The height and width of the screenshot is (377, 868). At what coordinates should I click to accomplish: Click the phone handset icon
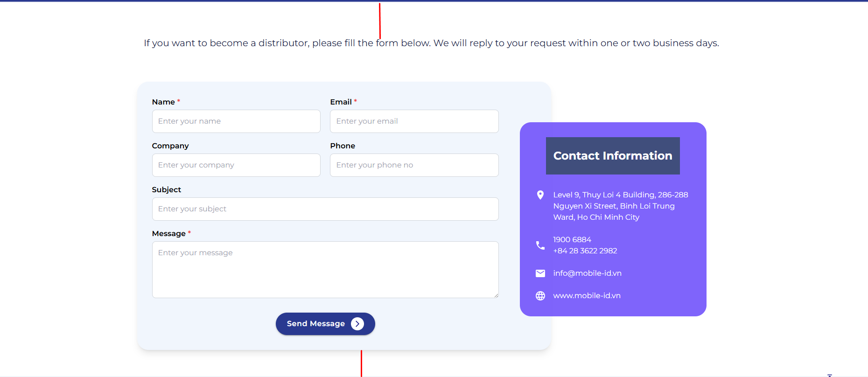coord(540,245)
